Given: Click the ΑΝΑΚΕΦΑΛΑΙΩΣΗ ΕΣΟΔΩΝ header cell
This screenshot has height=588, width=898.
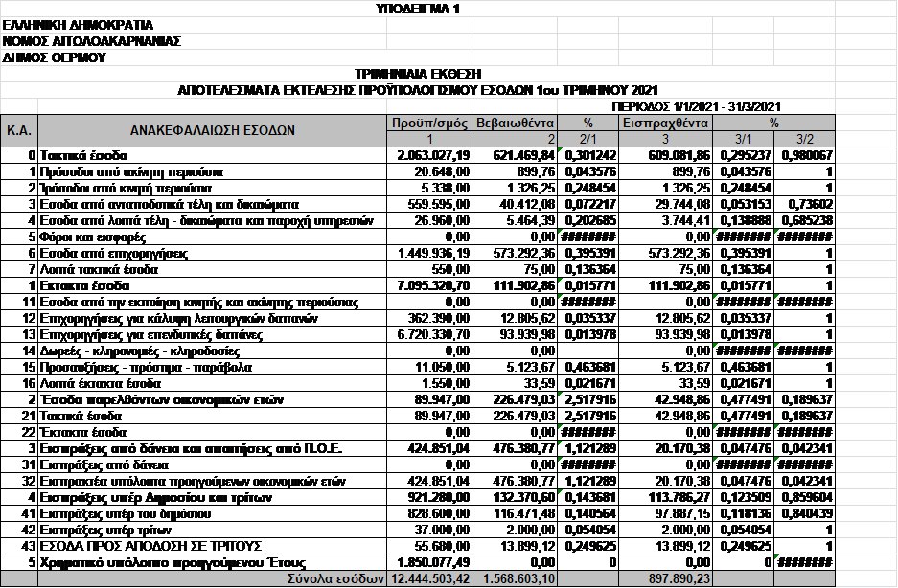Looking at the screenshot, I should [x=213, y=130].
